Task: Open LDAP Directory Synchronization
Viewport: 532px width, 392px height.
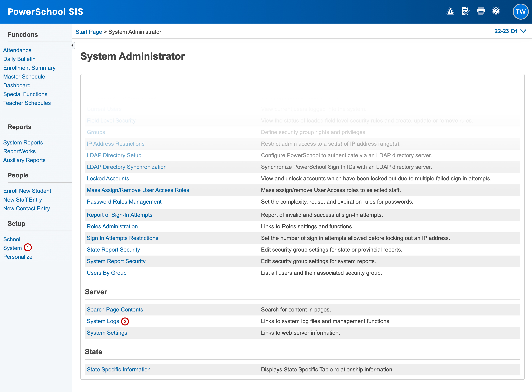Action: [x=127, y=167]
